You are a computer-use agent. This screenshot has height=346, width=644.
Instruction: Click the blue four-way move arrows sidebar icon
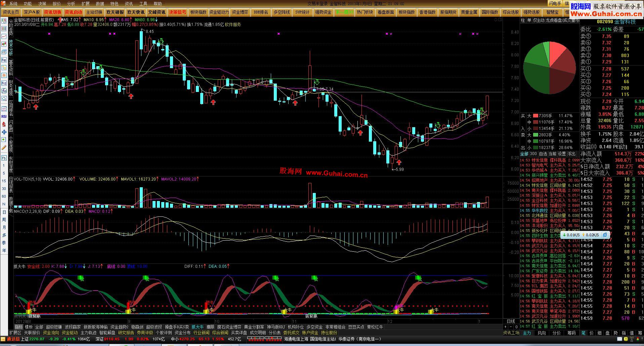(x=4, y=132)
